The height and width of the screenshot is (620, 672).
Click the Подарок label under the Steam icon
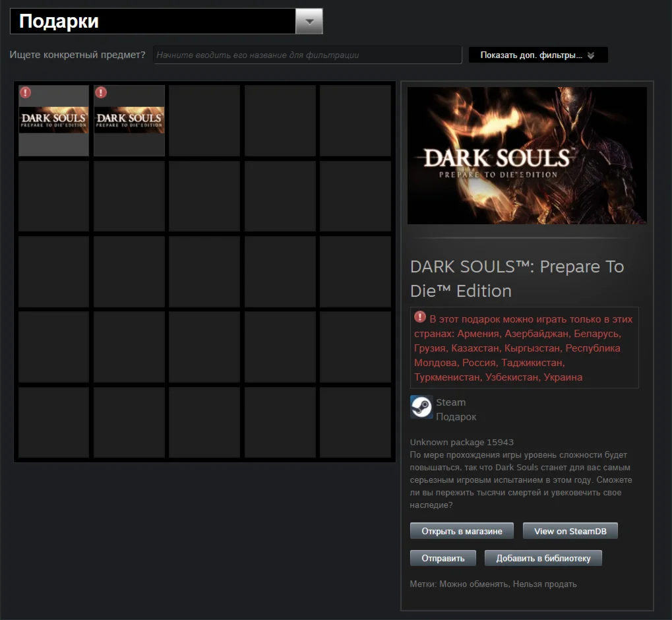[x=455, y=416]
